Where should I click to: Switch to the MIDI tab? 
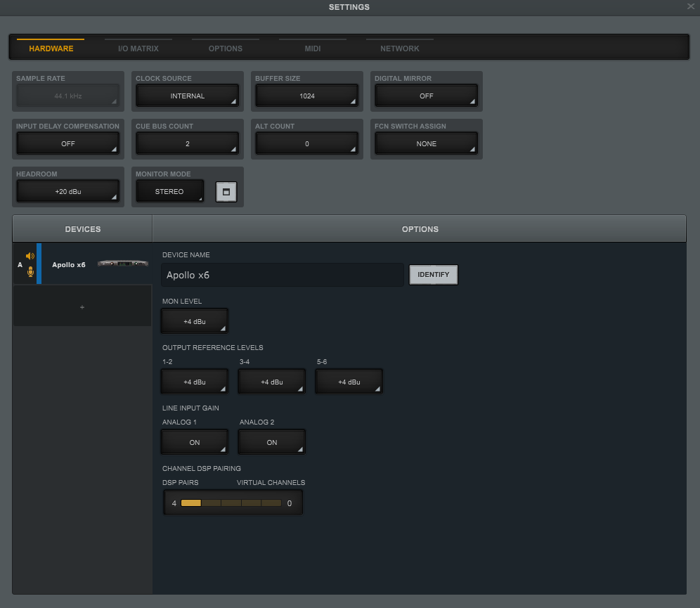313,48
